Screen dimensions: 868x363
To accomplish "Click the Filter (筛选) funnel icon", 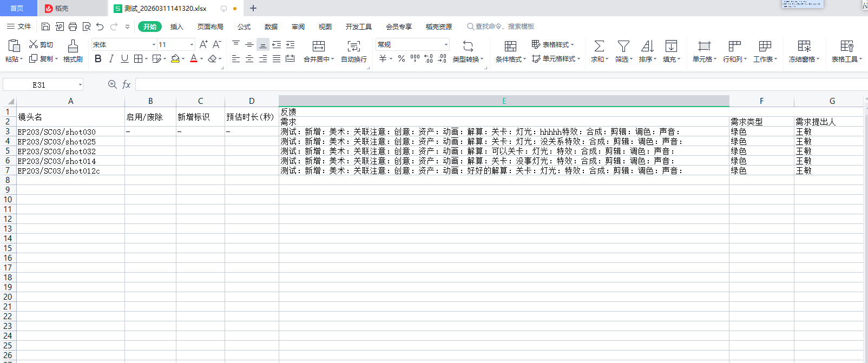I will 623,47.
